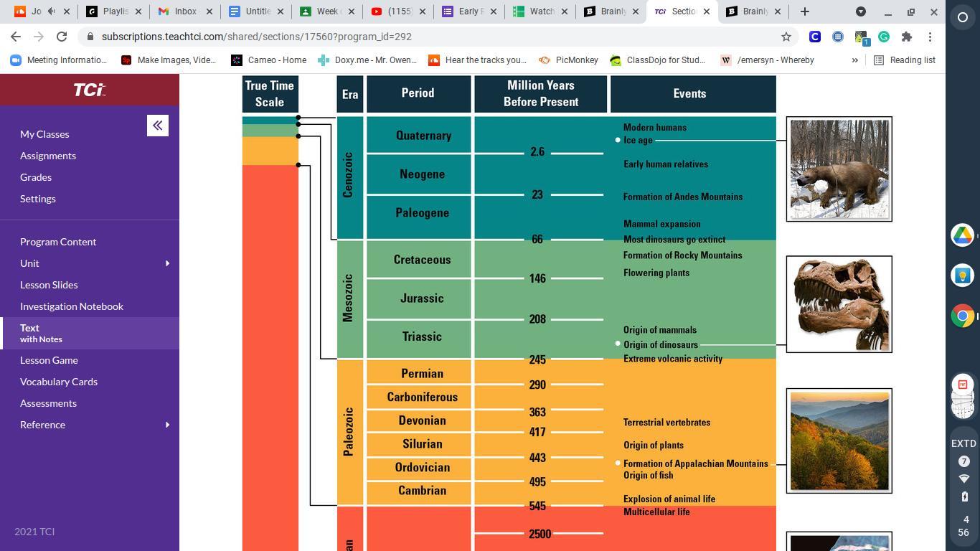
Task: Expand the Unit submenu
Action: (x=167, y=263)
